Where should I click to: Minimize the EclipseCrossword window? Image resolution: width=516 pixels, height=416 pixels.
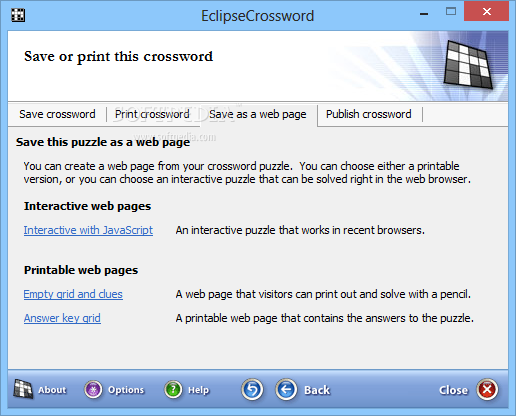coord(424,14)
